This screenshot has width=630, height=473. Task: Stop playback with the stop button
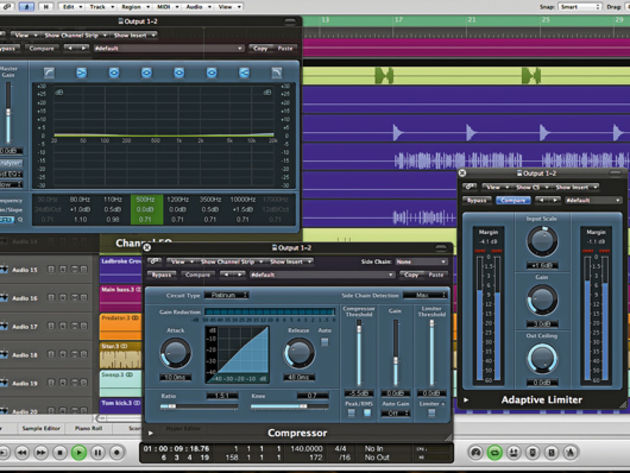(60, 453)
